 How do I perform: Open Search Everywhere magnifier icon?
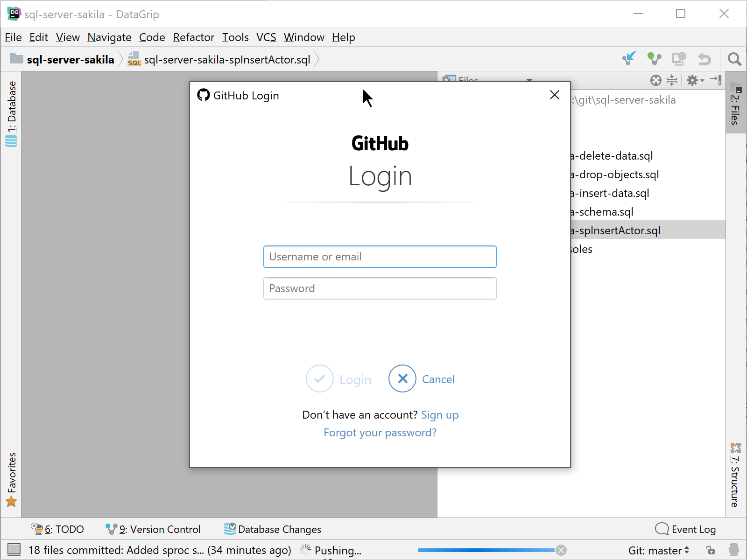point(734,59)
